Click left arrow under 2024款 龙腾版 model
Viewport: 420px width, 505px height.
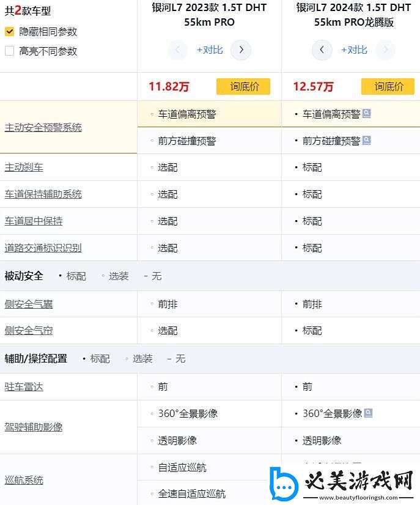(x=322, y=50)
